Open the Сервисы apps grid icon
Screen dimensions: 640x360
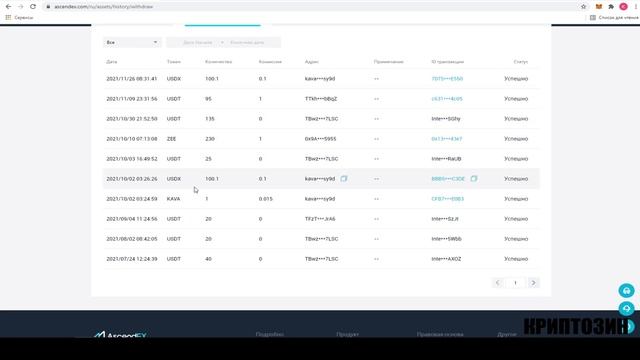[x=8, y=18]
